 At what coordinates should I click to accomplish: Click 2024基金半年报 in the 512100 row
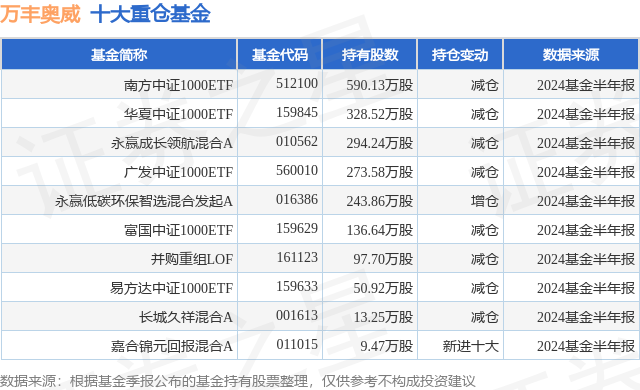(x=586, y=85)
